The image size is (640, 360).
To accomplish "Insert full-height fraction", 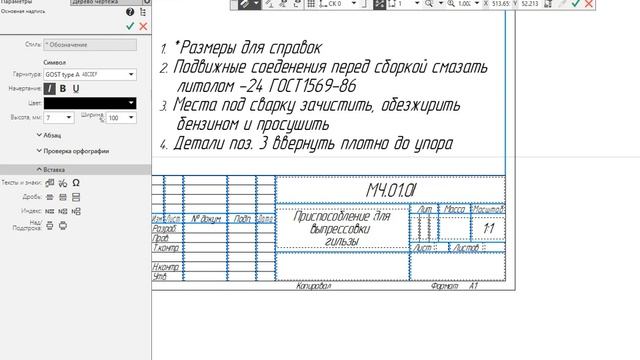I will 76,197.
